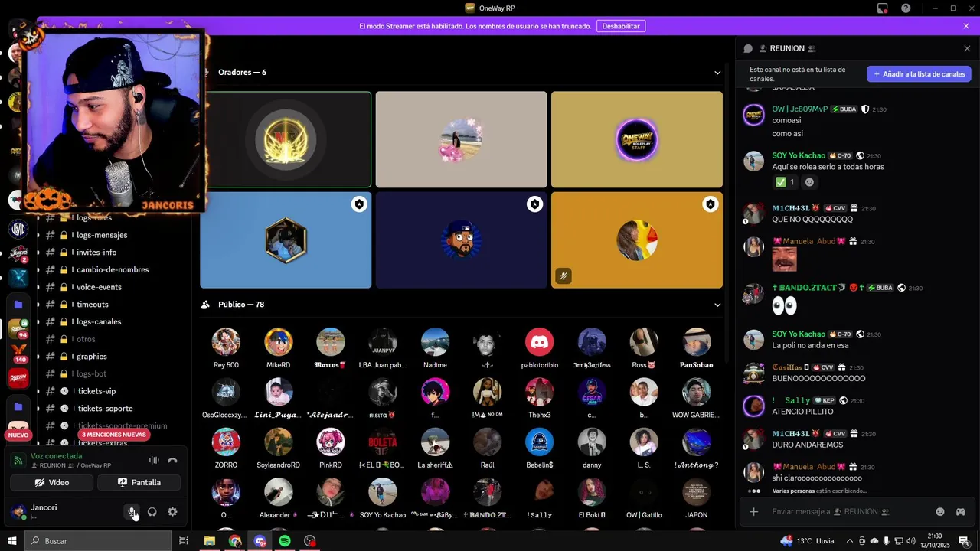Open the invites-info channel
This screenshot has height=551, width=980.
(x=96, y=253)
